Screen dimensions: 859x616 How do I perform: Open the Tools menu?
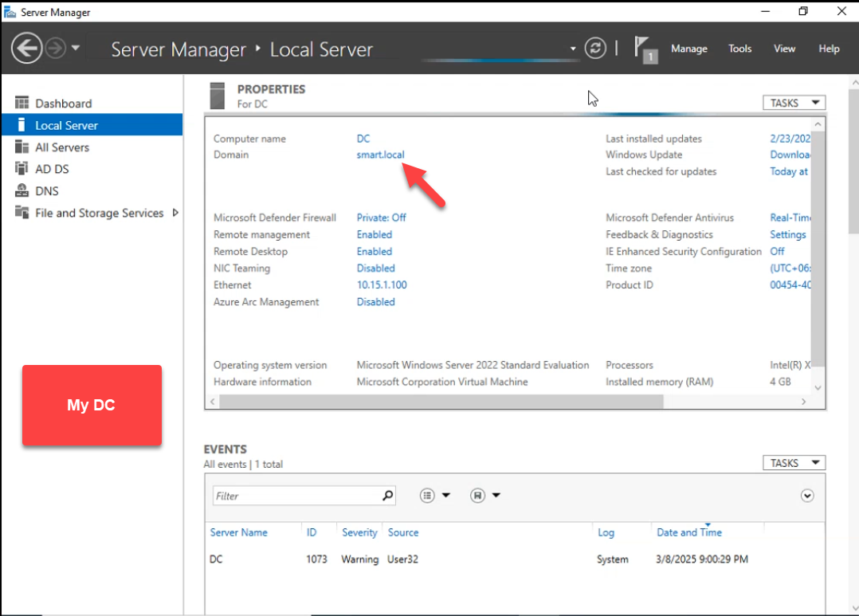tap(739, 49)
